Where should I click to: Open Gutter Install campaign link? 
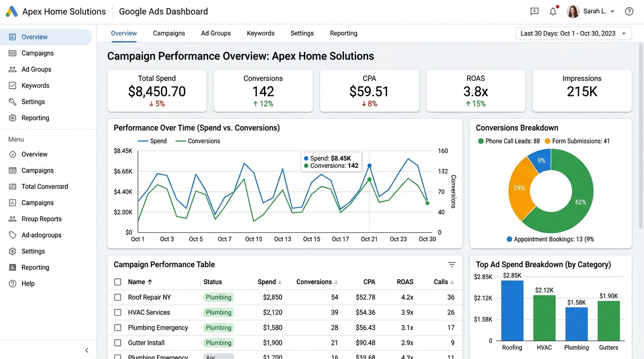(x=146, y=343)
